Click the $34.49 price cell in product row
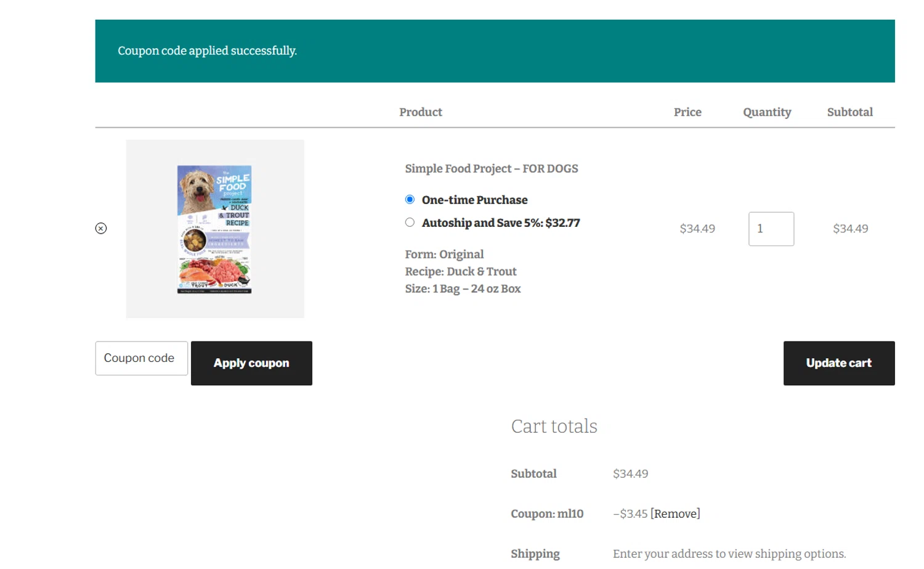 697,229
